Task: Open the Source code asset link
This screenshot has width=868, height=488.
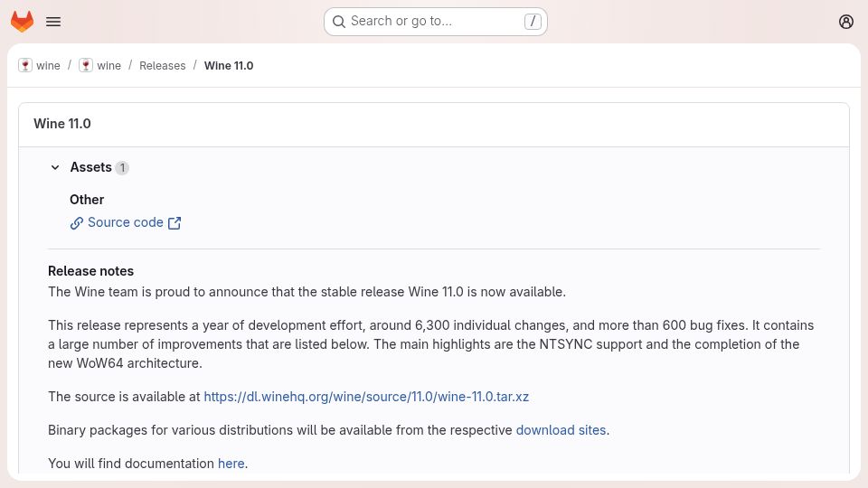Action: (126, 222)
